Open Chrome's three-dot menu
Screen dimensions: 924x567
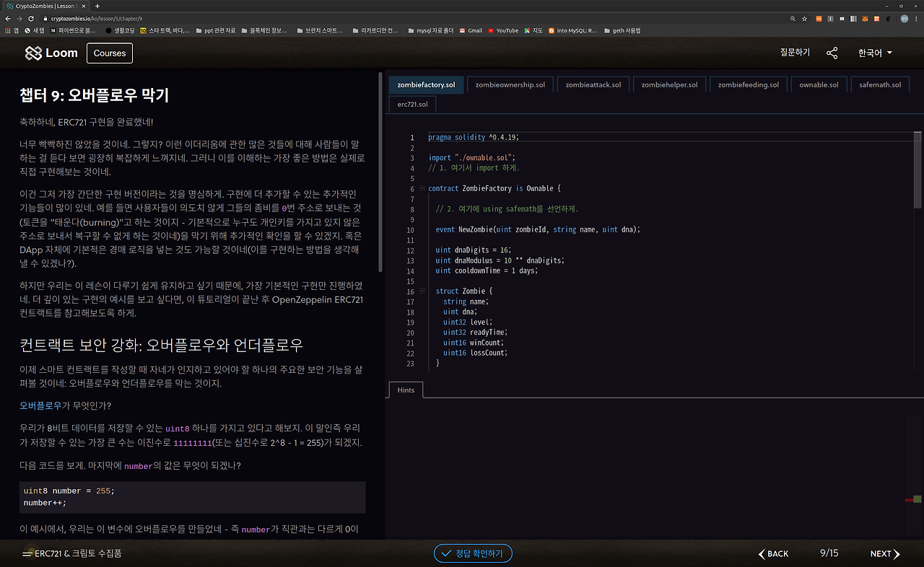point(917,19)
